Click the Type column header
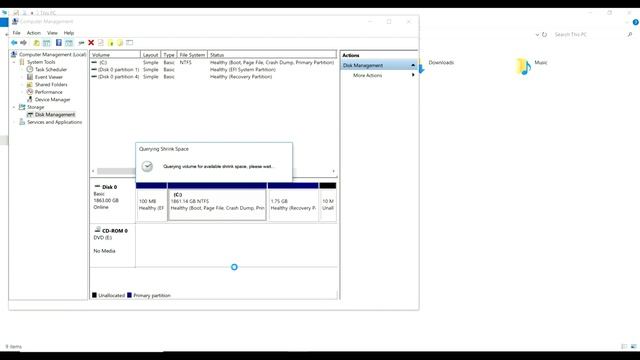 [169, 55]
